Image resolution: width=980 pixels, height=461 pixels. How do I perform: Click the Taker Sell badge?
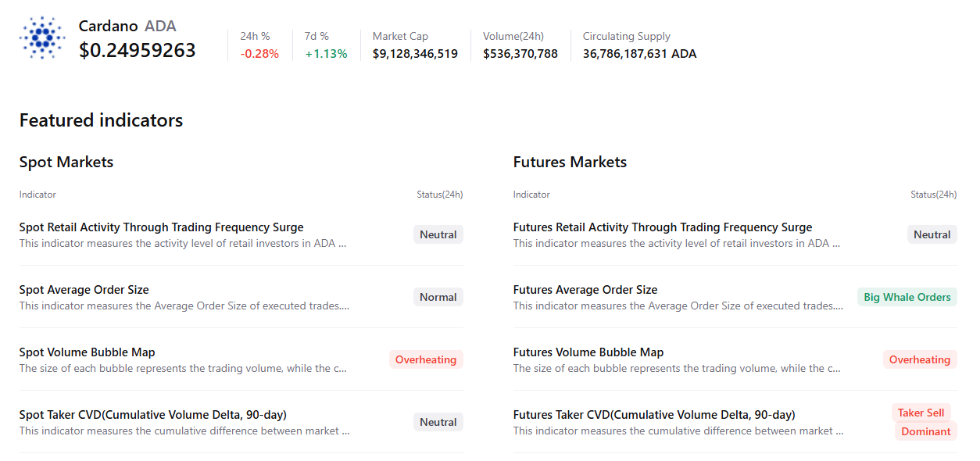coord(921,413)
